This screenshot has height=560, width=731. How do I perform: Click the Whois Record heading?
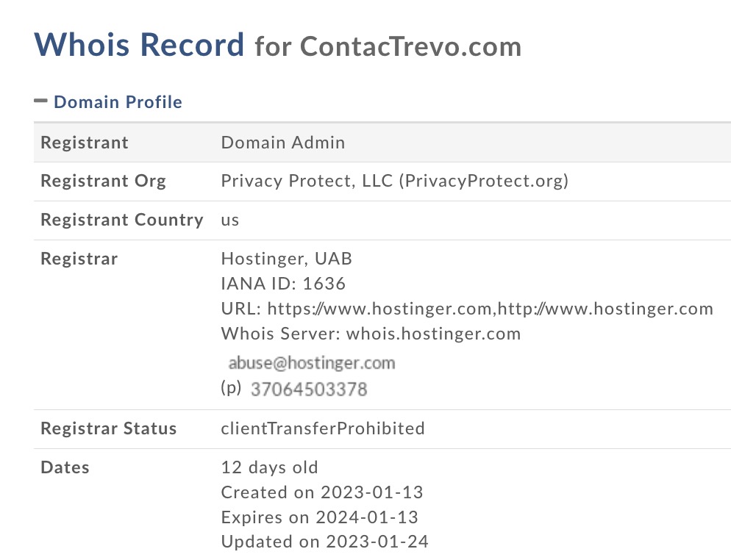139,45
